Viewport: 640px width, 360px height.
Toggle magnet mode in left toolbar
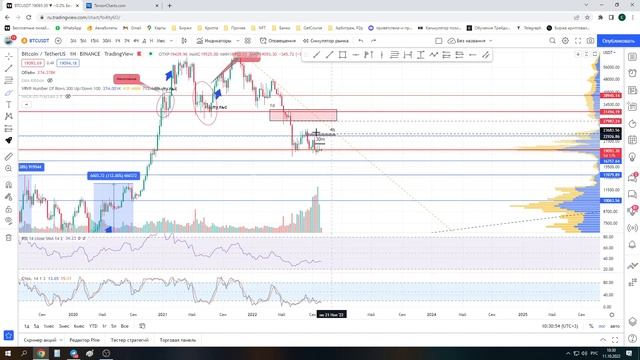pyautogui.click(x=9, y=185)
